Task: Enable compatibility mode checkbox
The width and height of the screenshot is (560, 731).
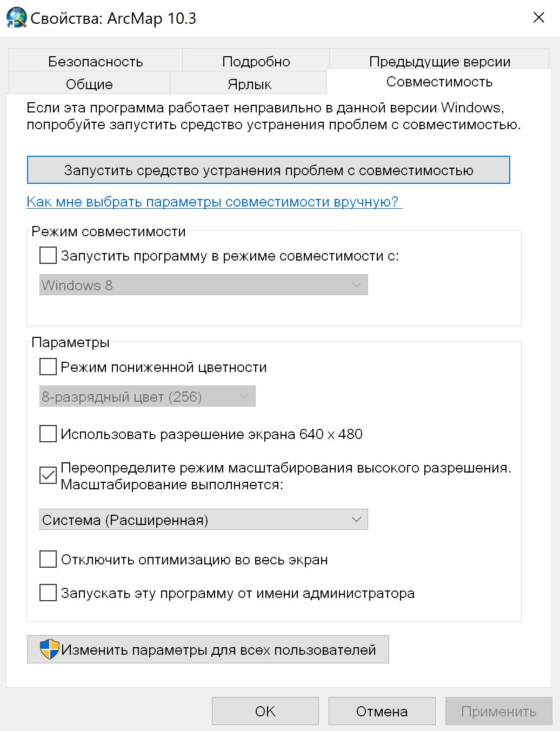Action: click(48, 255)
